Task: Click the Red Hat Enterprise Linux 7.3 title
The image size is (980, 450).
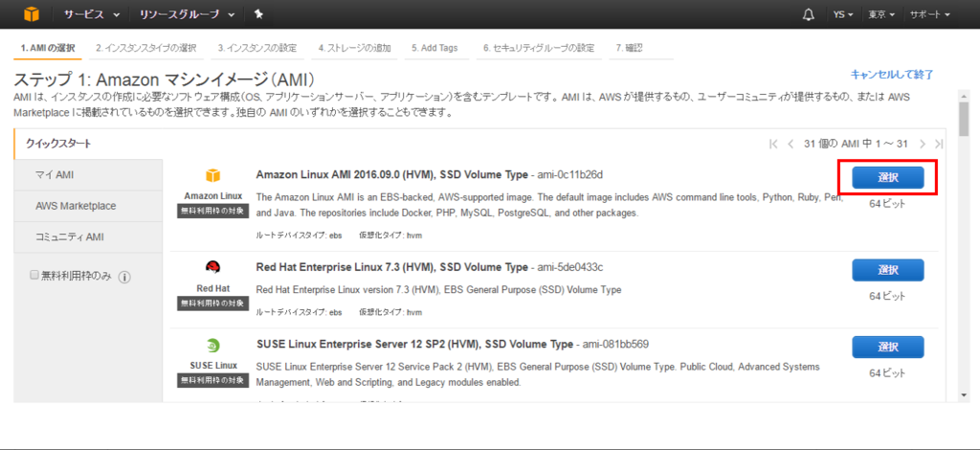Action: 391,267
